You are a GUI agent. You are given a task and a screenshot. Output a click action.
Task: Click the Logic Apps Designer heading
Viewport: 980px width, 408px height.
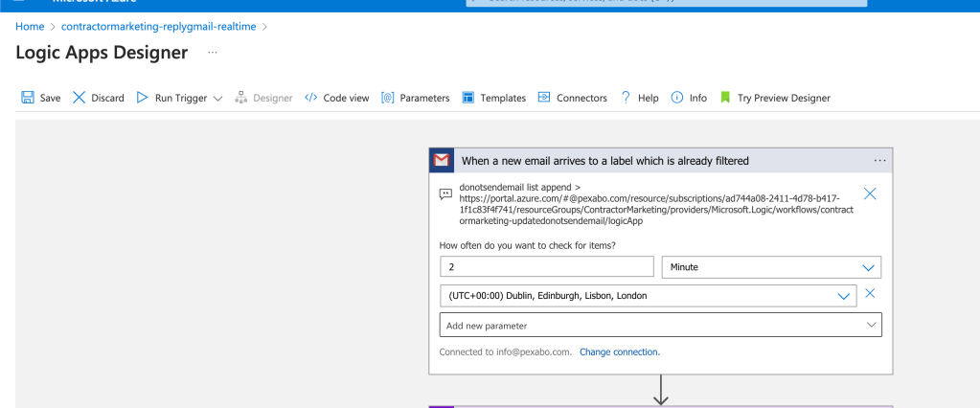coord(102,53)
